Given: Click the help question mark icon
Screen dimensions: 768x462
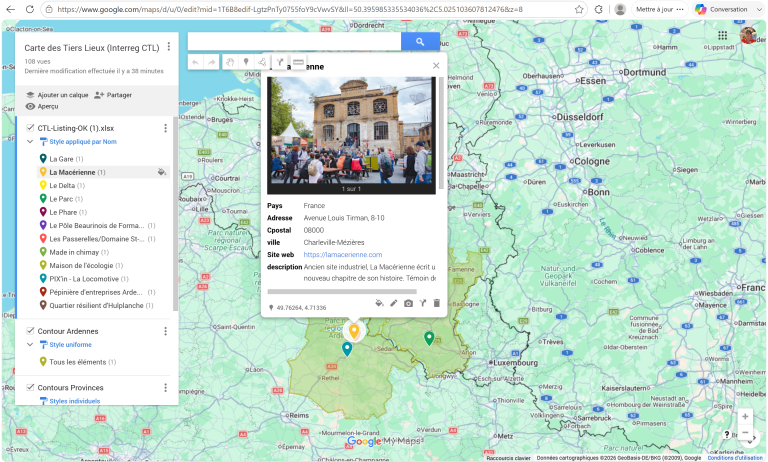Looking at the screenshot, I should click(727, 434).
